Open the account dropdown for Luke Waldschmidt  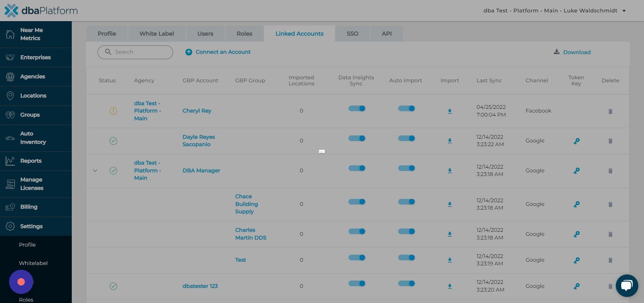(x=554, y=10)
